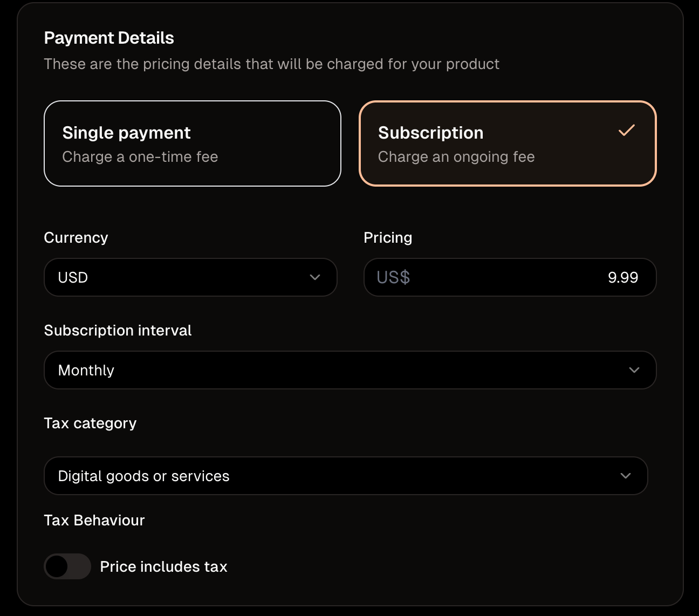Click the chevron arrow in the USD field

pyautogui.click(x=315, y=277)
